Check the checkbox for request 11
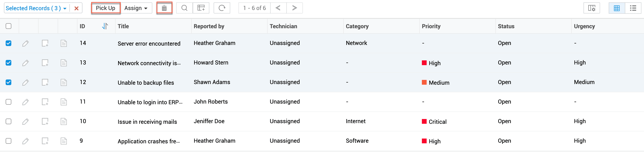This screenshot has width=644, height=152. [8, 102]
